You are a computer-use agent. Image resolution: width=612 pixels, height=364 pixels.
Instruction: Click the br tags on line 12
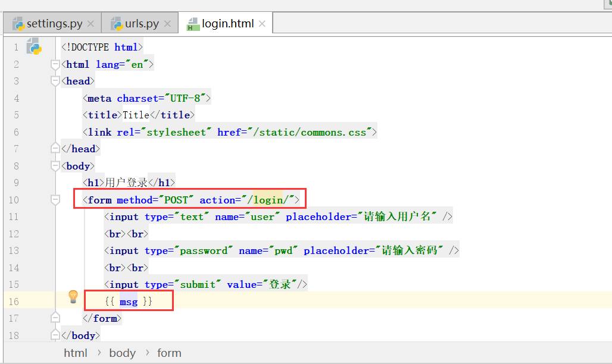[126, 234]
